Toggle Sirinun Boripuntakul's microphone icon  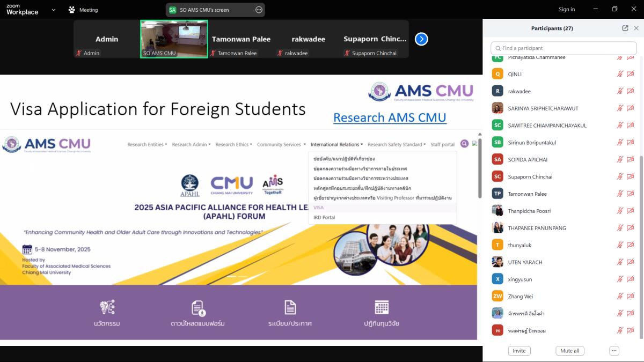620,142
